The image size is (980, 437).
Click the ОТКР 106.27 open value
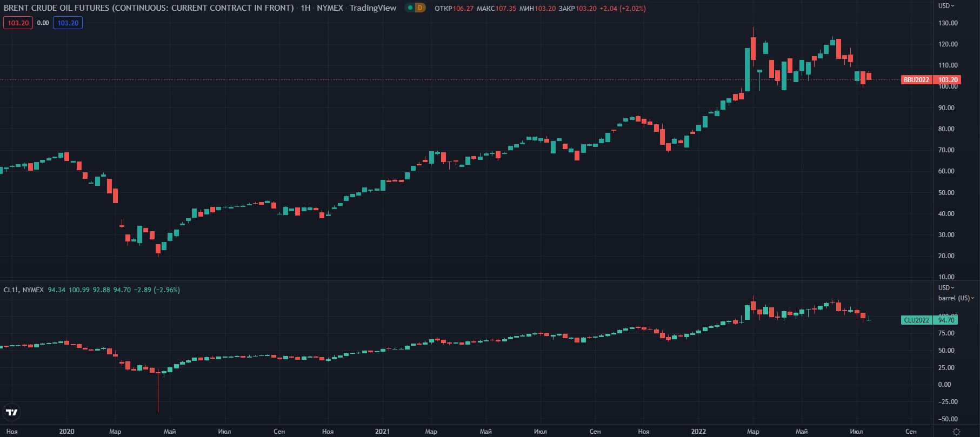tap(454, 8)
